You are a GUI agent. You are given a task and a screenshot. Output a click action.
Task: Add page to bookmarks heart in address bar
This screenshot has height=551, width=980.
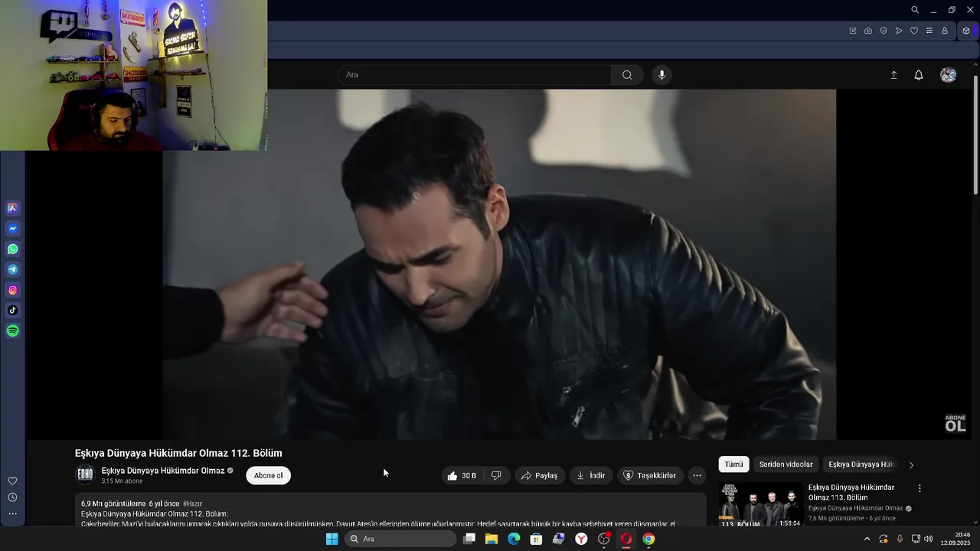coord(914,31)
